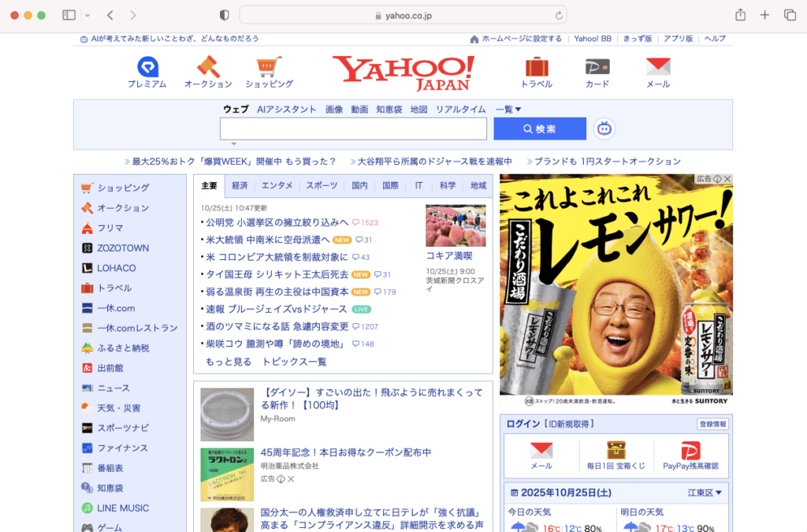Open the ヘルプ link at top
807x532 pixels.
[x=715, y=39]
